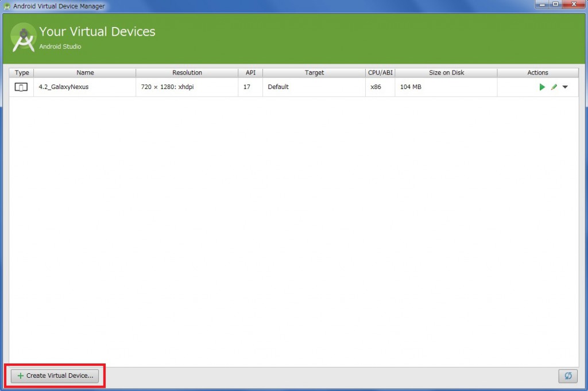Refresh the virtual device list
The width and height of the screenshot is (588, 391).
coord(568,375)
